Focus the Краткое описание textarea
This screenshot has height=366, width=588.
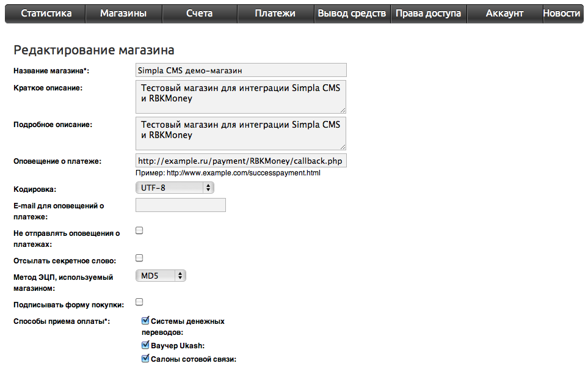point(241,97)
